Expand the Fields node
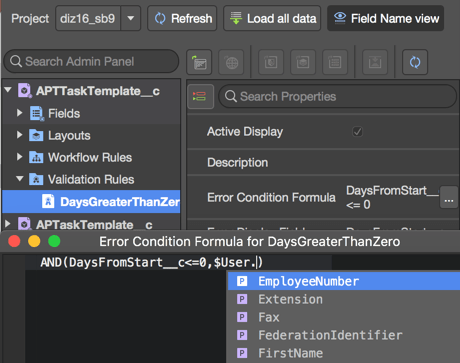 tap(20, 113)
